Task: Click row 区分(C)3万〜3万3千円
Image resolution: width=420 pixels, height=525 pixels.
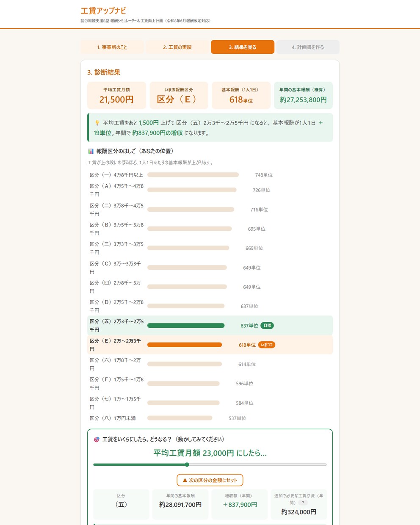Action: (x=210, y=268)
